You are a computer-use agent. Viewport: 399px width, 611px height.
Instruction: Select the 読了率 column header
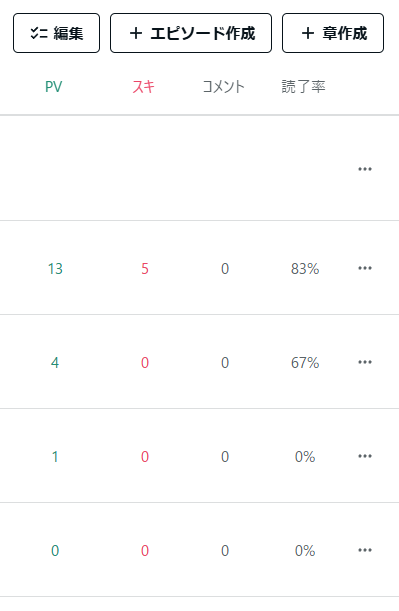tap(304, 87)
